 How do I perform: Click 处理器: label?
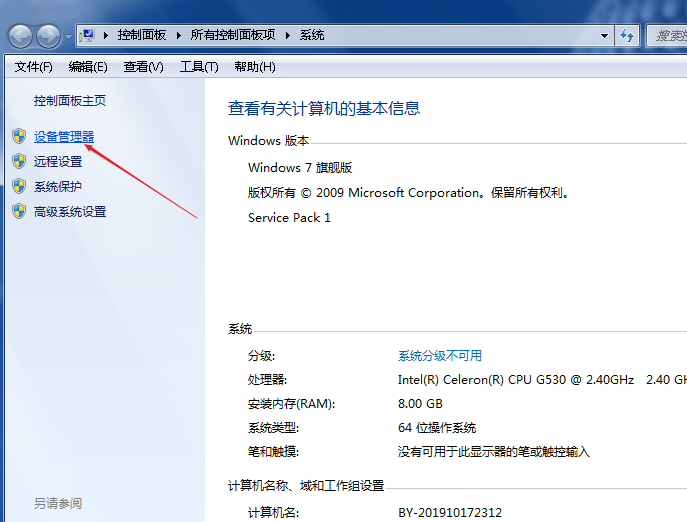click(x=267, y=380)
